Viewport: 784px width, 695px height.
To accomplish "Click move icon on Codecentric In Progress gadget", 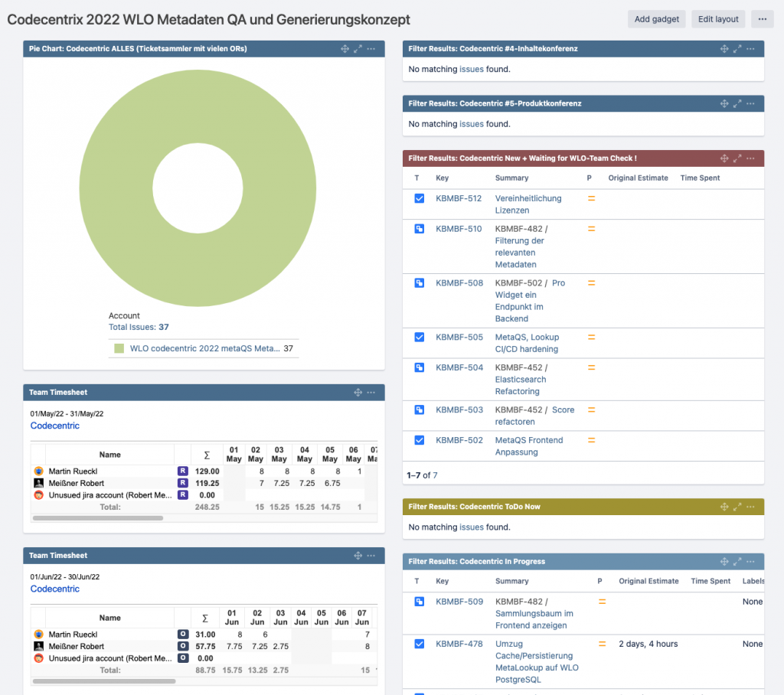I will tap(724, 561).
